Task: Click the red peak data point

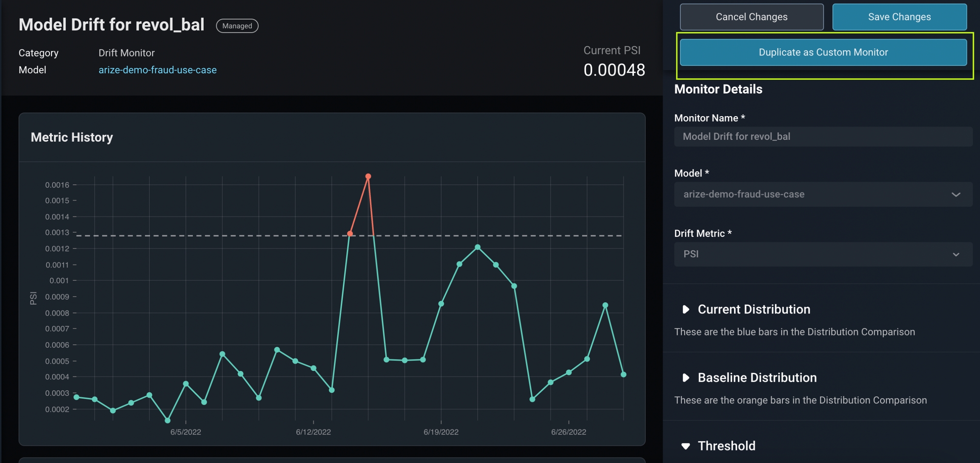Action: click(x=368, y=176)
